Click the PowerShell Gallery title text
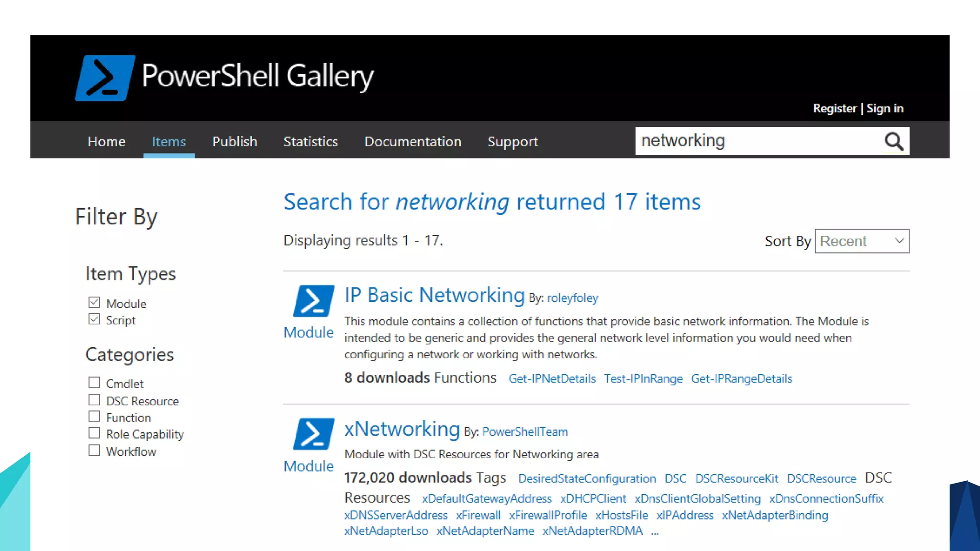Screen dimensions: 980x551 pos(257,77)
